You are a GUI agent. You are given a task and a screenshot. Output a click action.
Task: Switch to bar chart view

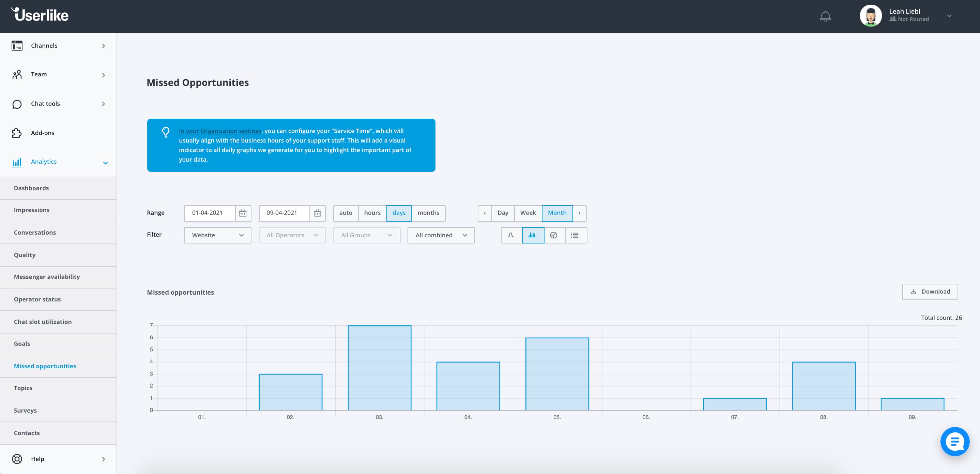pyautogui.click(x=532, y=235)
